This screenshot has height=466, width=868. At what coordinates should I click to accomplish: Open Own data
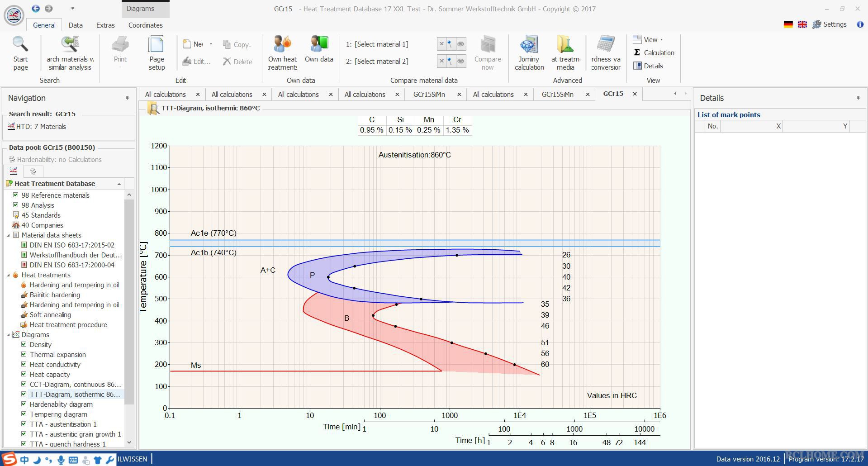click(x=319, y=49)
